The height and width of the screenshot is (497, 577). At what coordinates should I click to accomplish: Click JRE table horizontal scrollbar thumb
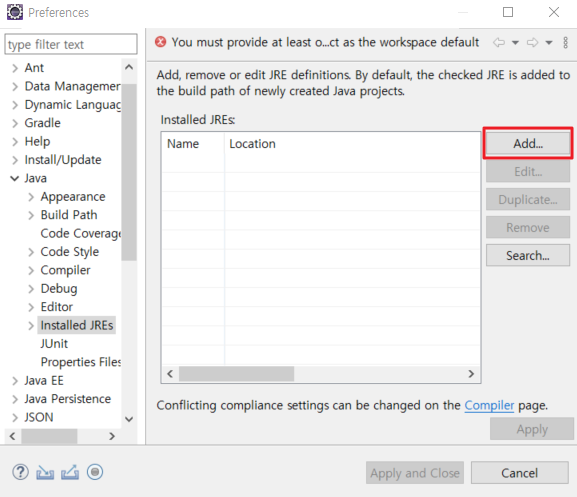pos(236,374)
